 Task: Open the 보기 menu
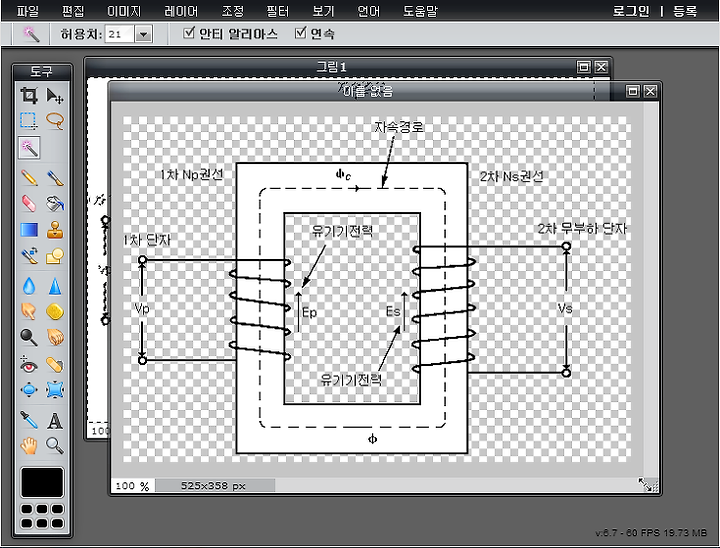coord(323,11)
